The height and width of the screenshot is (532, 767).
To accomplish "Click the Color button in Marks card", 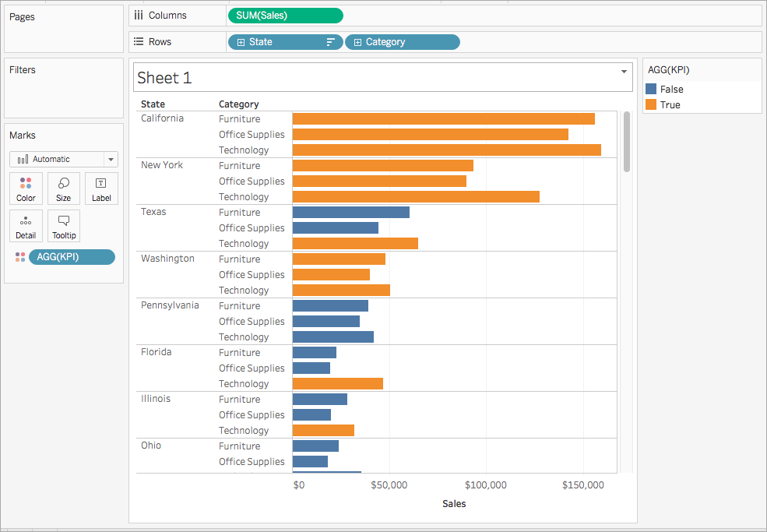I will click(26, 188).
